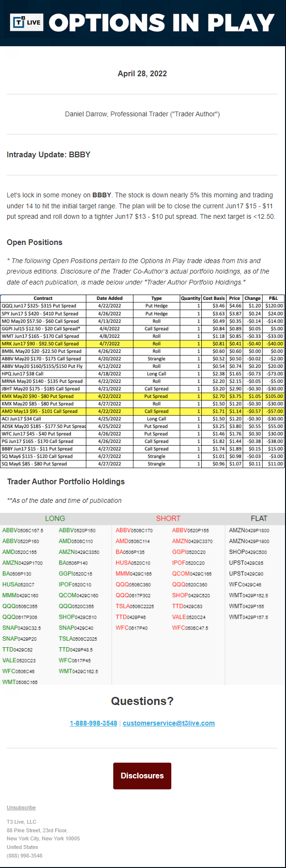The image size is (286, 868).
Task: Click the SHORT column heading
Action: pos(168,519)
